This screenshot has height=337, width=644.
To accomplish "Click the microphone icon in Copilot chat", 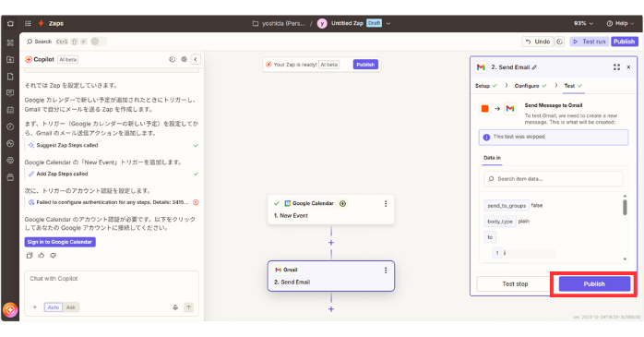I will pyautogui.click(x=175, y=307).
